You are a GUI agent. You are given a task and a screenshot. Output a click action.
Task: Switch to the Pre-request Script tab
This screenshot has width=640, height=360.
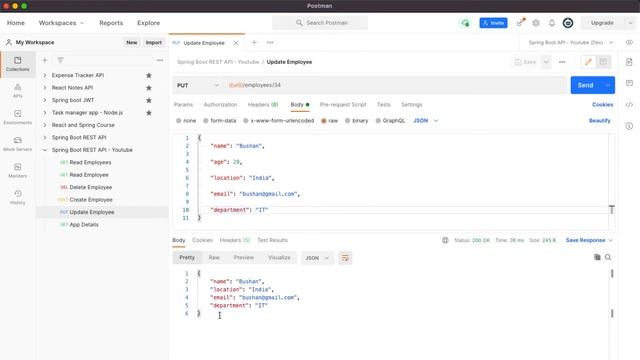coord(343,105)
